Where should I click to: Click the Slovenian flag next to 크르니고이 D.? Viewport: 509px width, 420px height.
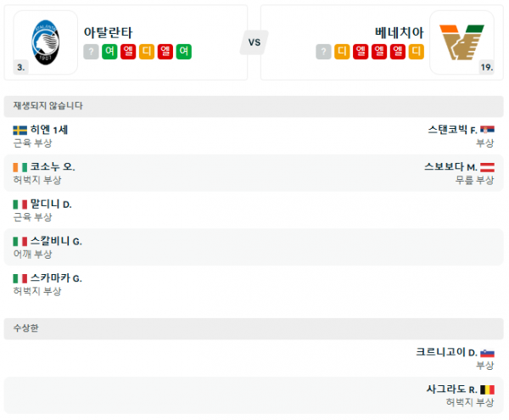(487, 352)
